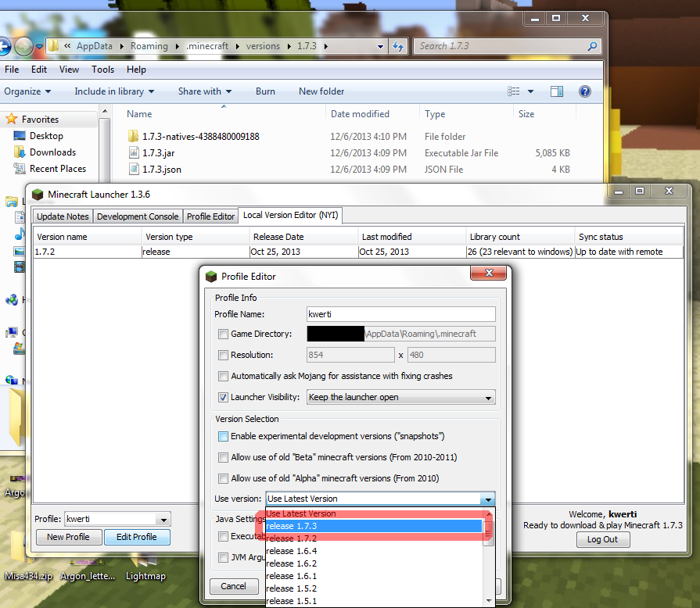Enable automatically ask Mojang for crash assistance
The height and width of the screenshot is (608, 700).
click(223, 376)
